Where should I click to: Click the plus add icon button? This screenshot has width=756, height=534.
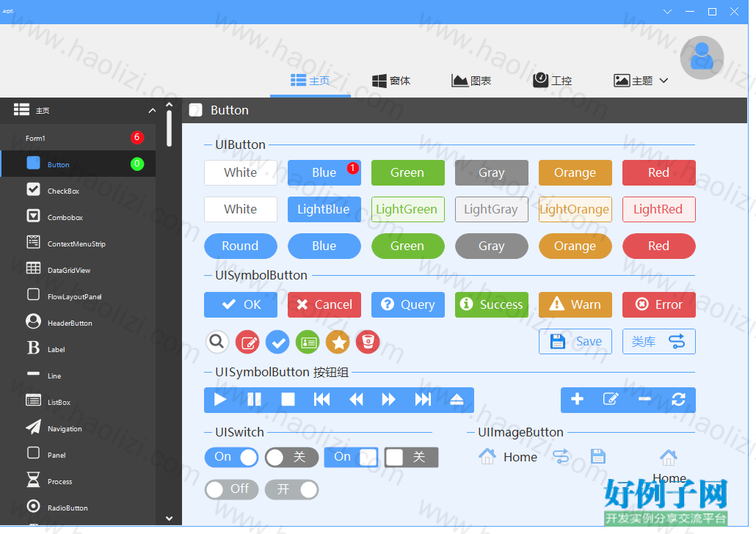pos(577,400)
